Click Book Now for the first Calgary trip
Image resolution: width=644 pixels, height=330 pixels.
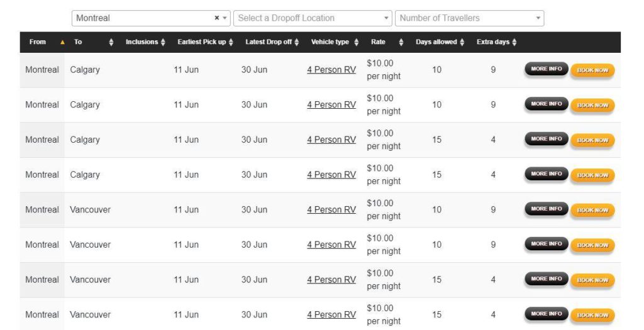[x=592, y=70]
